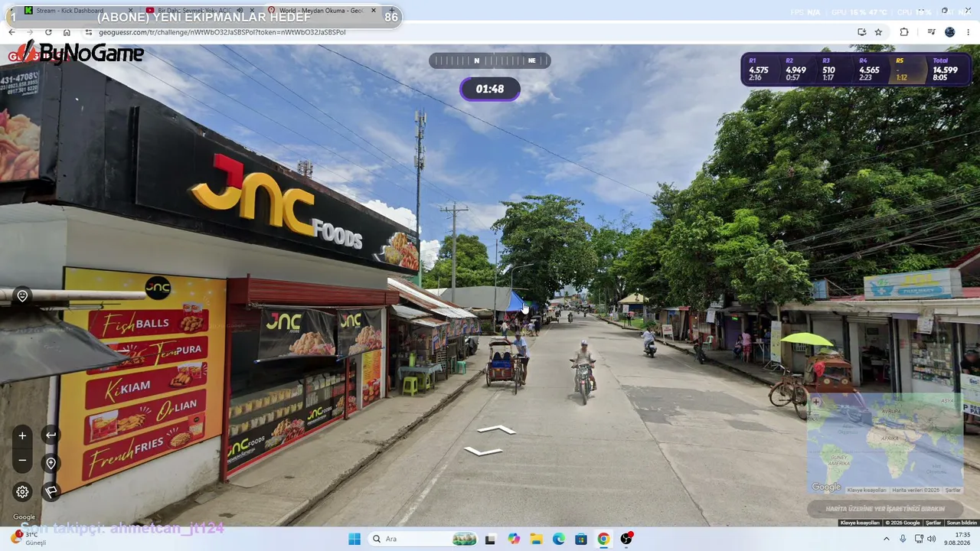The image size is (980, 551).
Task: Select the World - Meydan Okuma tab
Action: 322,11
